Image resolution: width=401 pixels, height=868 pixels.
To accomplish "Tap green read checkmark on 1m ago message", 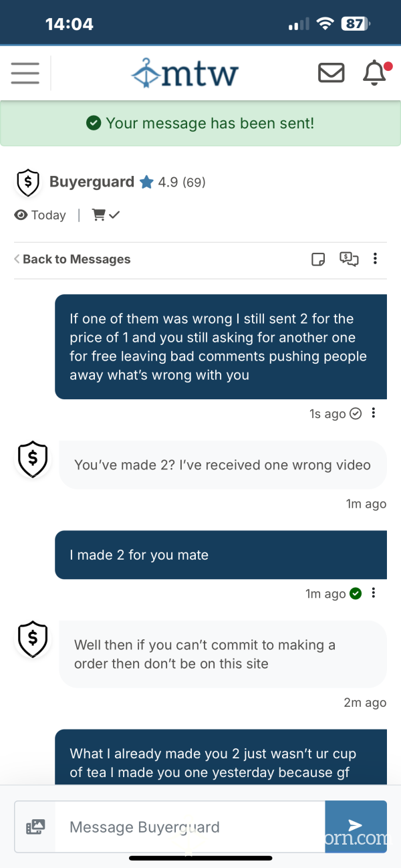I will (x=356, y=593).
